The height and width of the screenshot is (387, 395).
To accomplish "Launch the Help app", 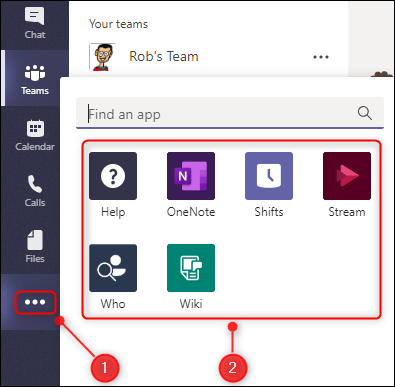I will click(113, 185).
